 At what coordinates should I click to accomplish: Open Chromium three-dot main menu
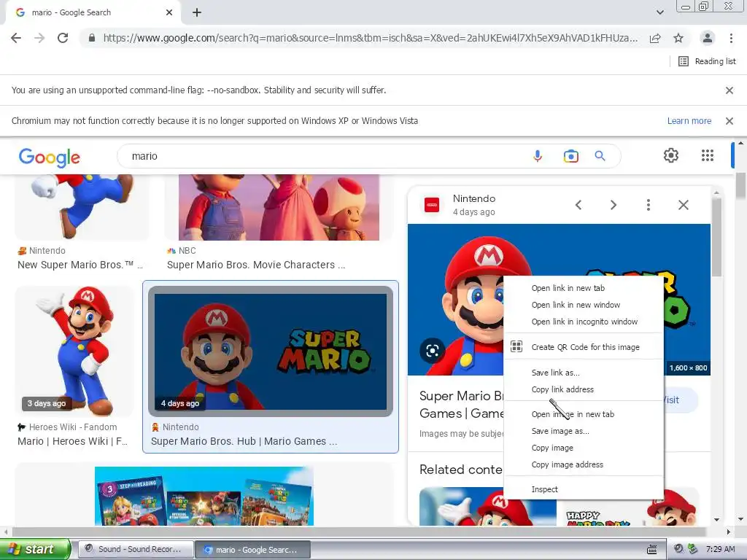(x=731, y=38)
